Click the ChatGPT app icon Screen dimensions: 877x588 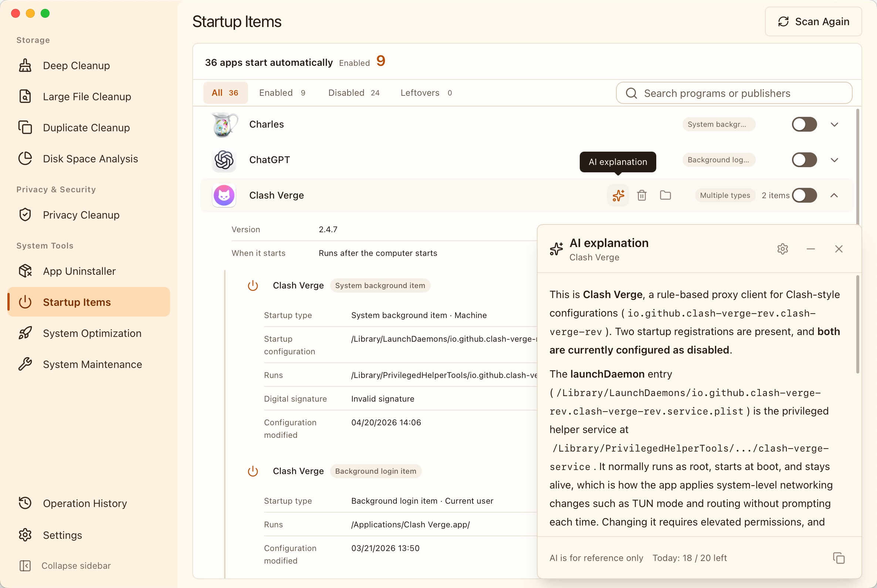point(224,160)
